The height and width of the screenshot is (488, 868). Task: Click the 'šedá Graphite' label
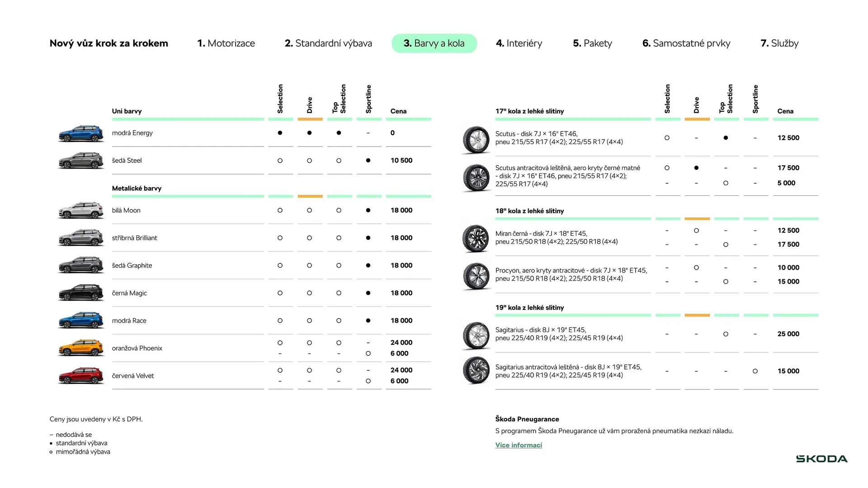tap(132, 266)
